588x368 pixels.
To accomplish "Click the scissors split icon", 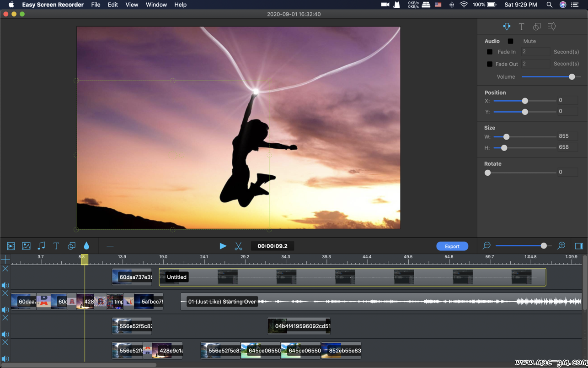I will pyautogui.click(x=238, y=246).
